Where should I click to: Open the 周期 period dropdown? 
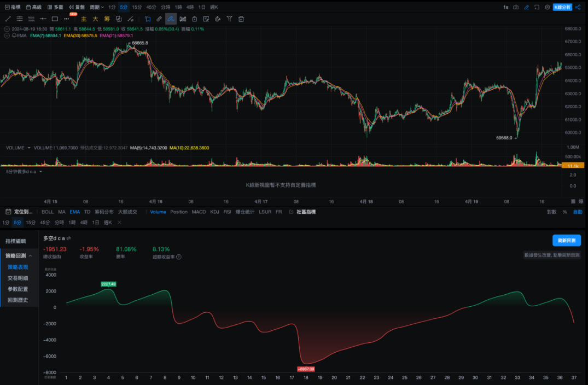point(97,7)
